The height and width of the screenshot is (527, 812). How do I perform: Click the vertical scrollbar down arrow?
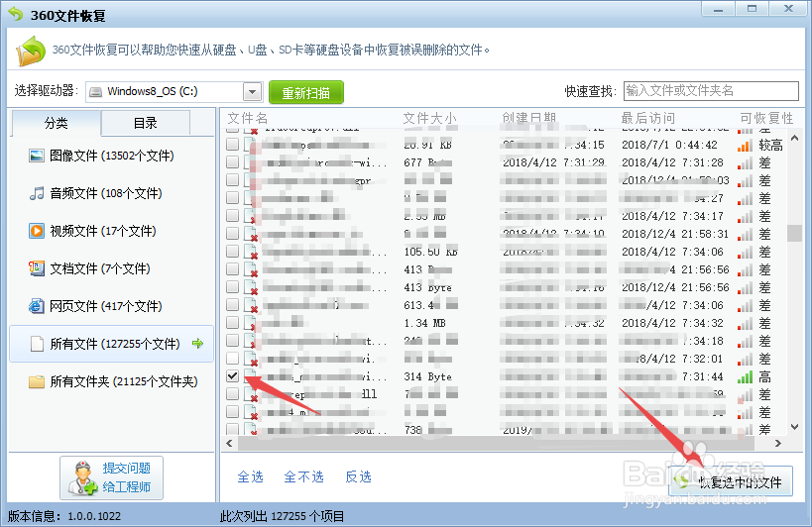795,427
